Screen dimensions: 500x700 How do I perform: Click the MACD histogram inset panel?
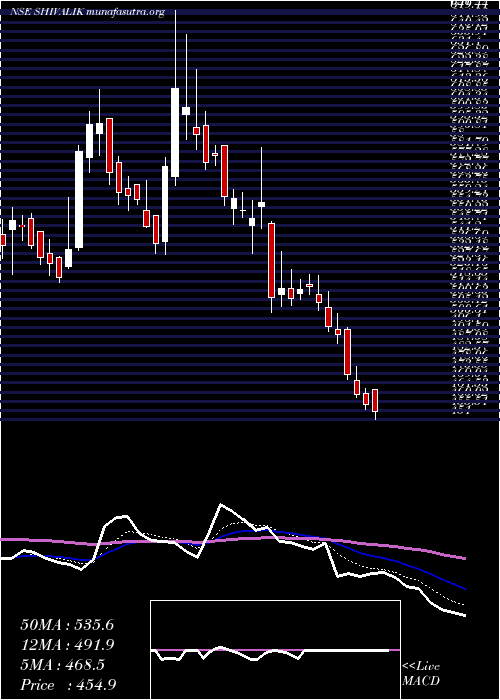pos(275,650)
